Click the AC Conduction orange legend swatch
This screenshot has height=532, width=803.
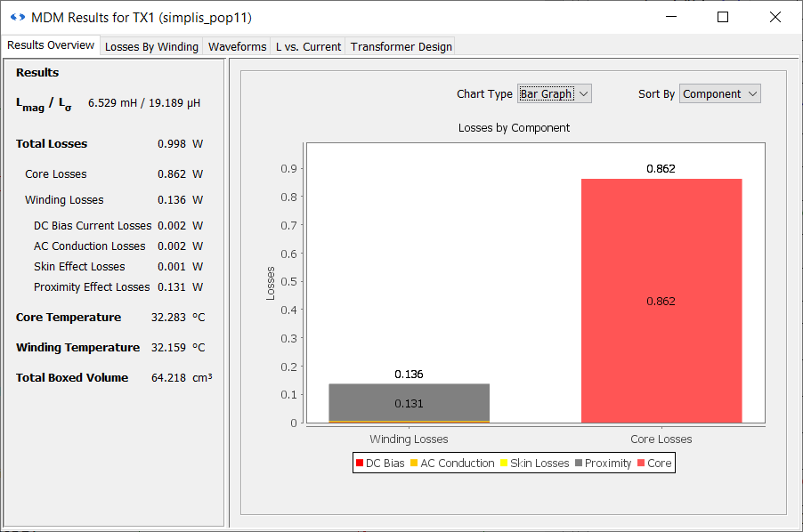pos(414,463)
